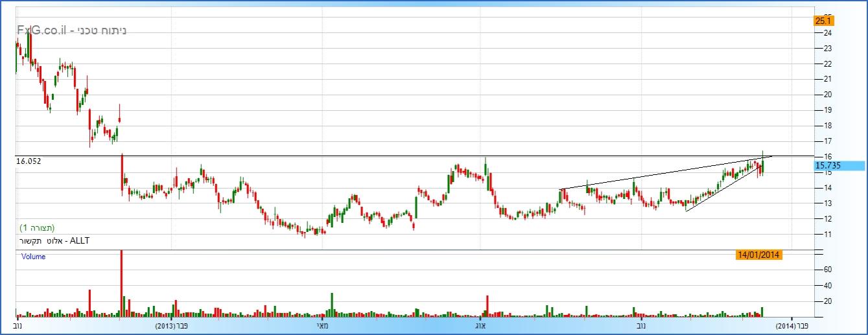Select the ALLT ticker name label

(54, 241)
